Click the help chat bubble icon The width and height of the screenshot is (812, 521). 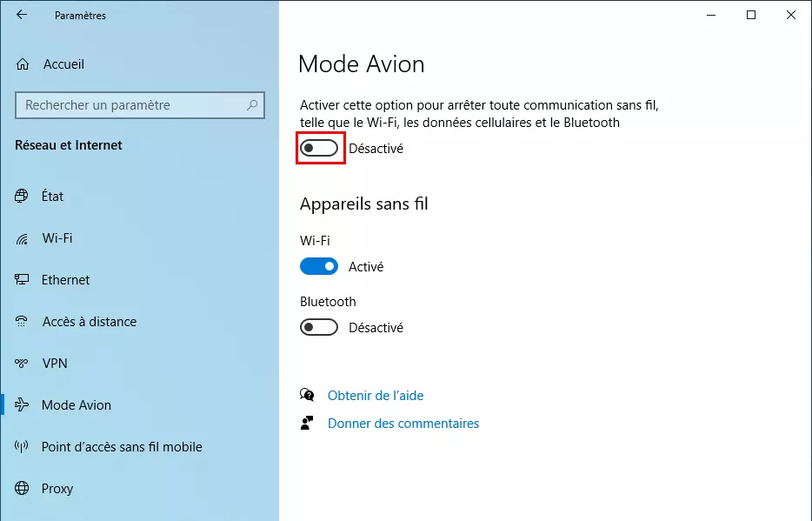click(x=307, y=395)
